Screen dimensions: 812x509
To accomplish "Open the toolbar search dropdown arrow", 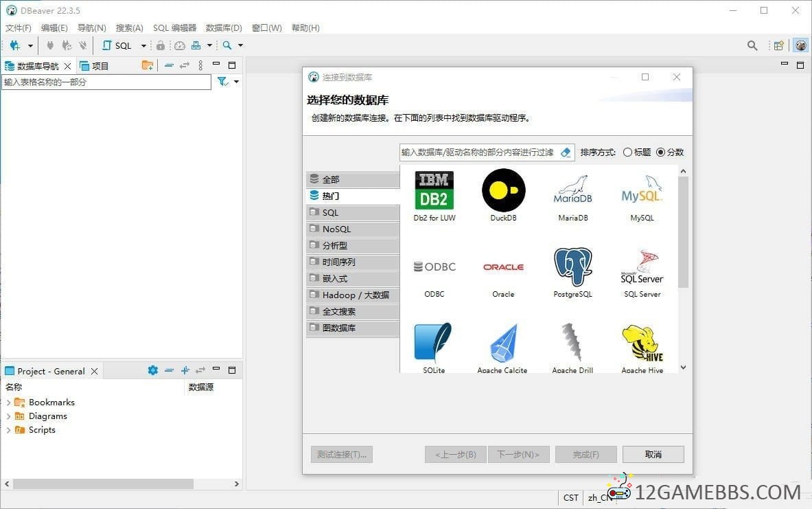I will [x=240, y=45].
